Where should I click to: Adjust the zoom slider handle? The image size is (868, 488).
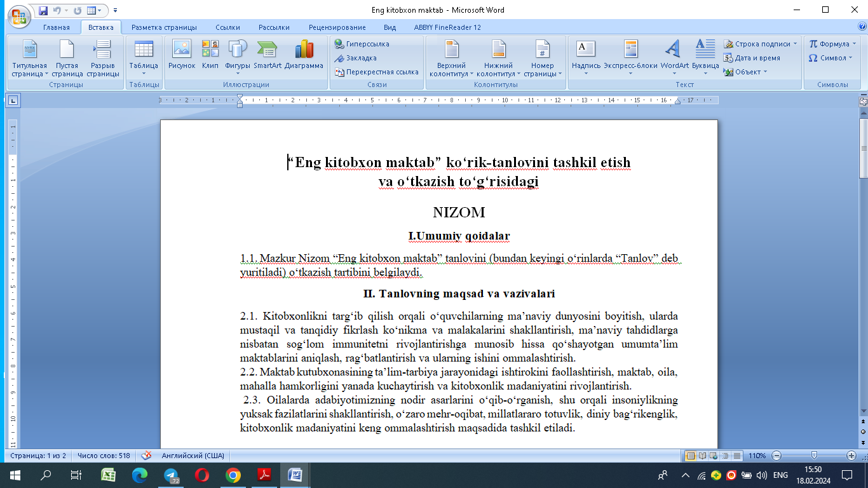click(814, 456)
